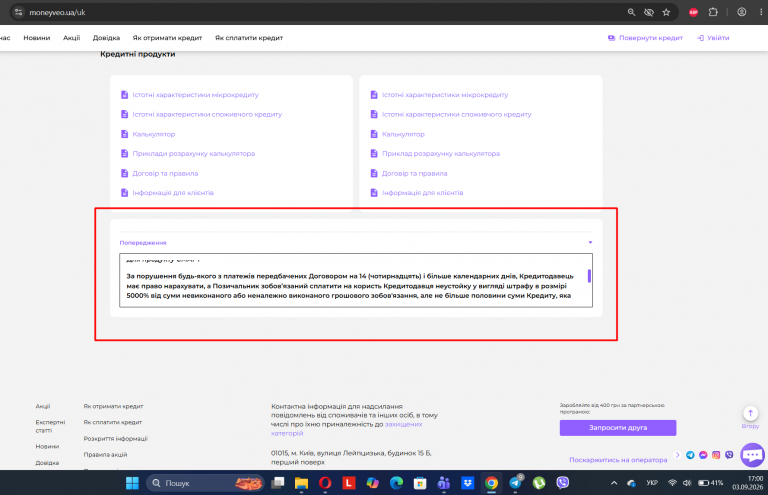The width and height of the screenshot is (768, 495).
Task: Open the browser extensions puzzle icon
Action: [x=713, y=12]
